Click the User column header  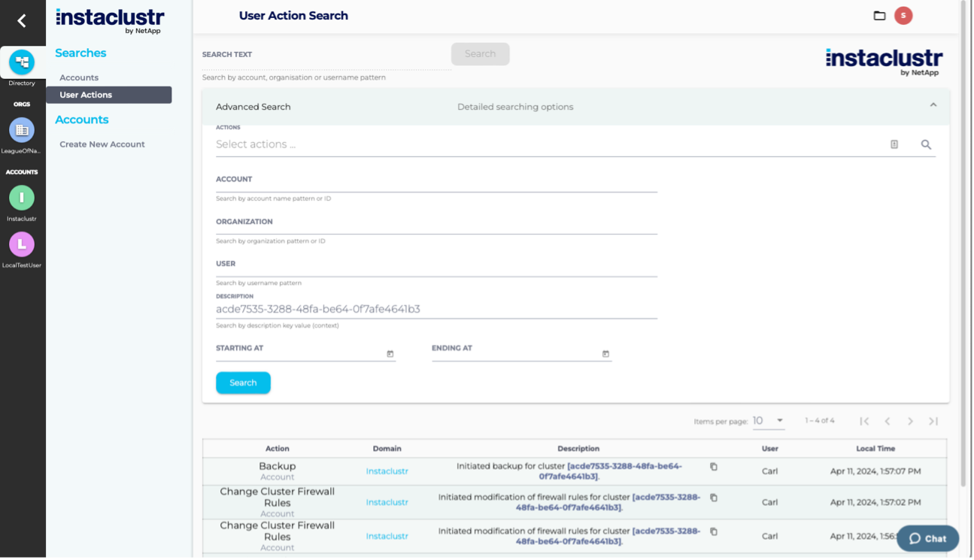[x=770, y=449]
